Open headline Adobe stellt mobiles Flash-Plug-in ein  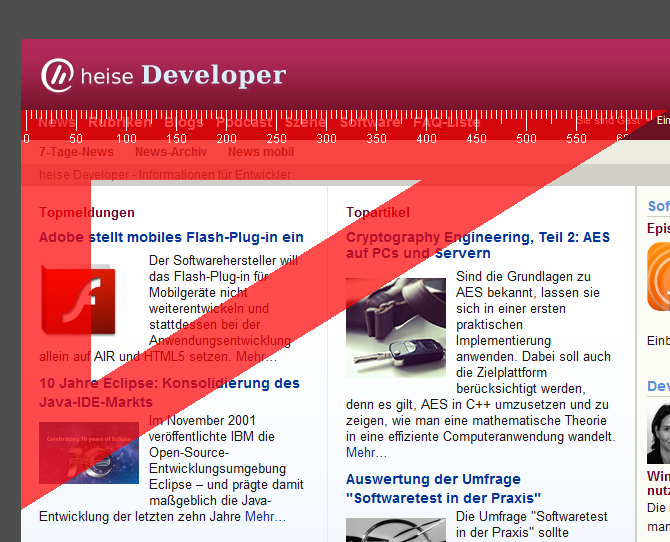[x=171, y=237]
